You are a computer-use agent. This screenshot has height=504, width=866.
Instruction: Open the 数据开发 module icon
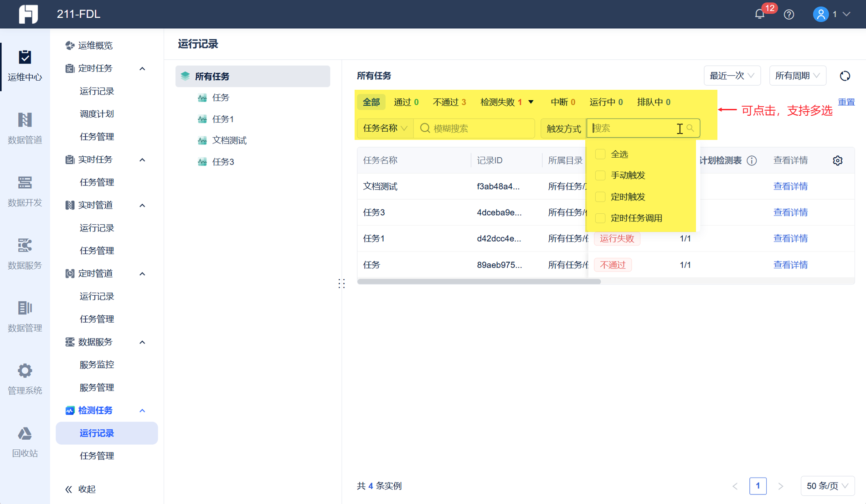pyautogui.click(x=25, y=183)
